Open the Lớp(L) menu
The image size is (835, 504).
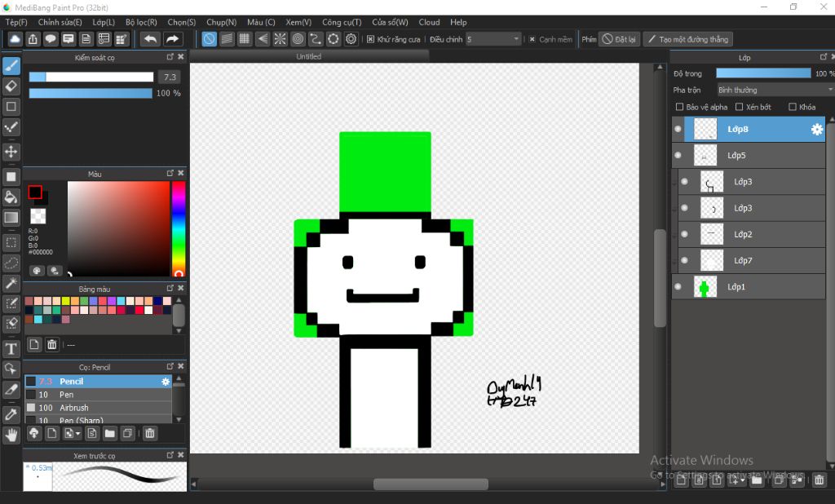pyautogui.click(x=104, y=22)
